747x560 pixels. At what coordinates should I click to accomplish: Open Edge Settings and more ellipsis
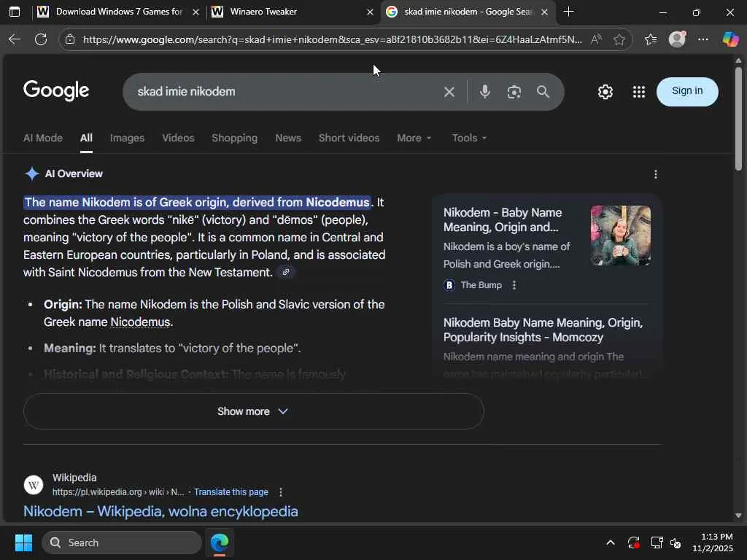(703, 39)
